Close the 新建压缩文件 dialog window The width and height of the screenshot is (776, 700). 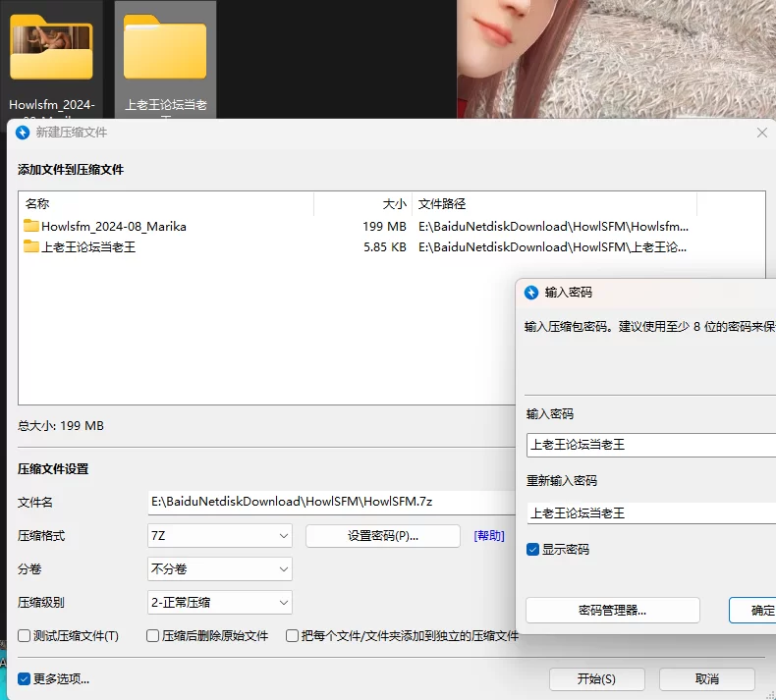click(761, 133)
